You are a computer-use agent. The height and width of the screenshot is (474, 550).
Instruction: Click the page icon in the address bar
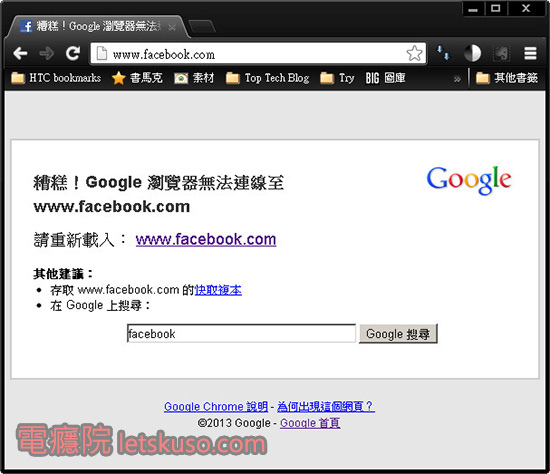[x=102, y=53]
